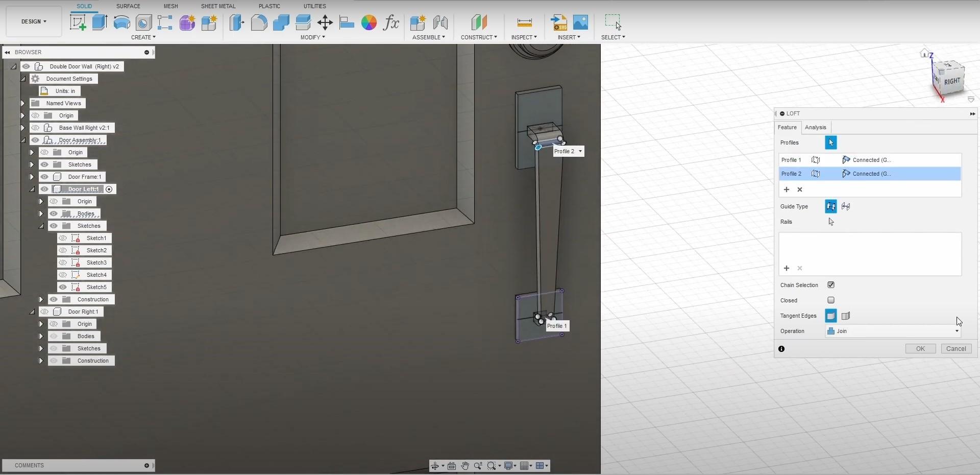The width and height of the screenshot is (980, 475).
Task: Activate the Door Left:1 component radio button
Action: click(x=109, y=189)
